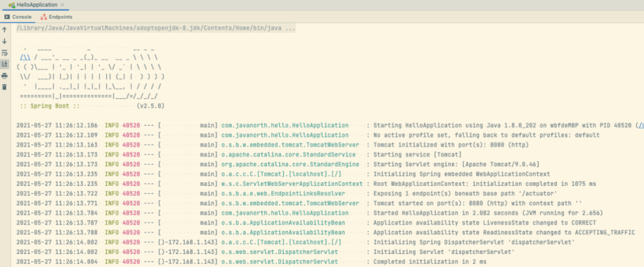This screenshot has height=267, width=644.
Task: Click the print console icon
Action: pos(5,76)
